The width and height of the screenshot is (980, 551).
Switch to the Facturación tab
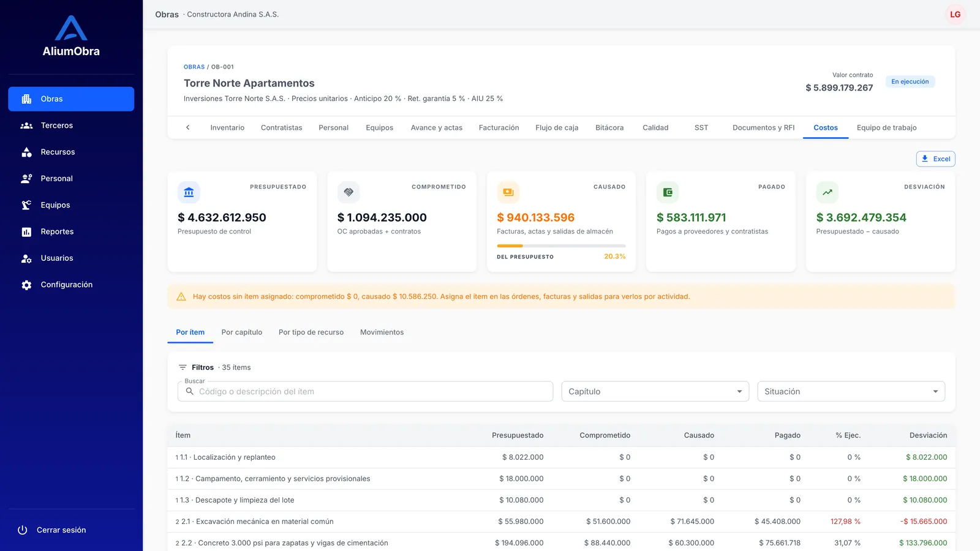click(x=499, y=128)
